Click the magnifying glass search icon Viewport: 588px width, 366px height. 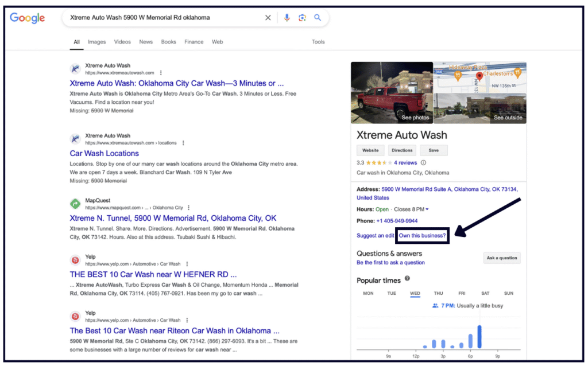317,18
